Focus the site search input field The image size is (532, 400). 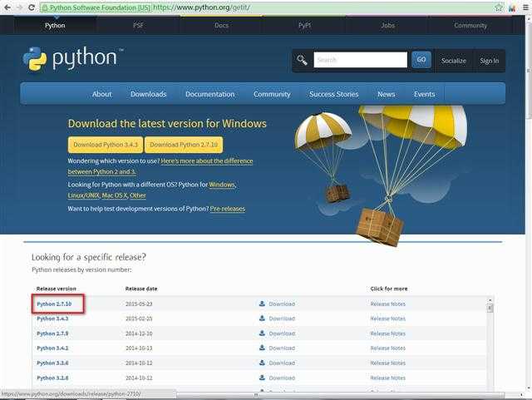pos(360,60)
